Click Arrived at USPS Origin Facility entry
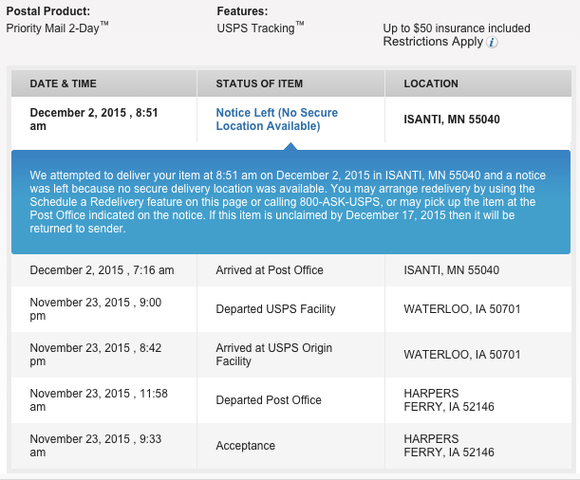580x480 pixels. (x=274, y=354)
